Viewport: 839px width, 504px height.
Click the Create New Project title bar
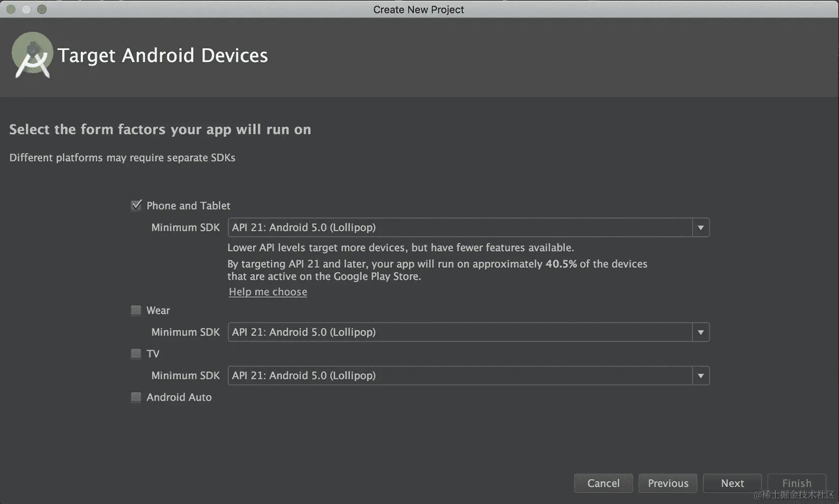click(x=418, y=9)
